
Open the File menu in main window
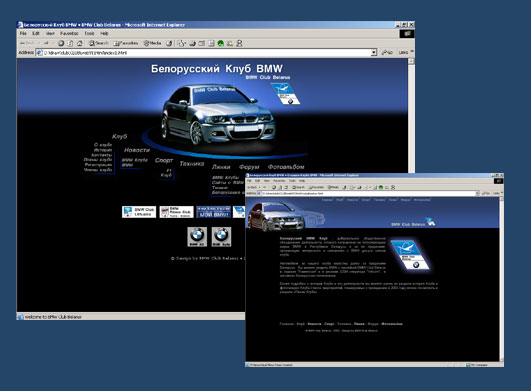(x=23, y=33)
